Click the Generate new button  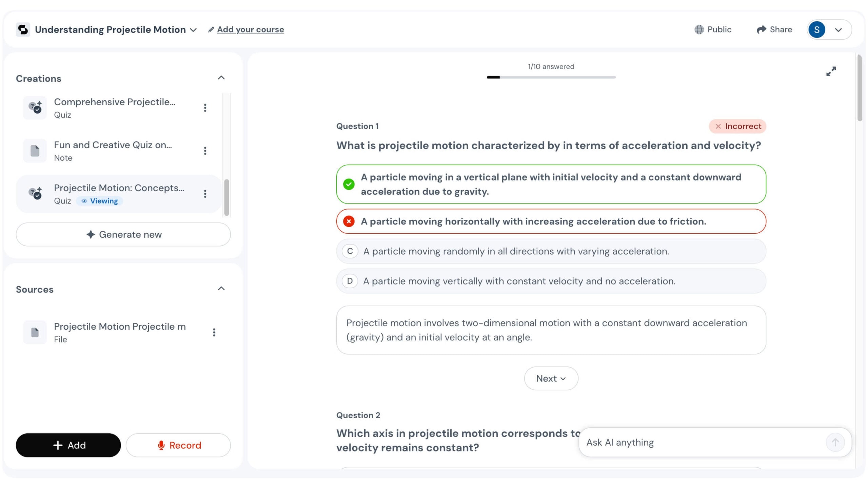(123, 234)
